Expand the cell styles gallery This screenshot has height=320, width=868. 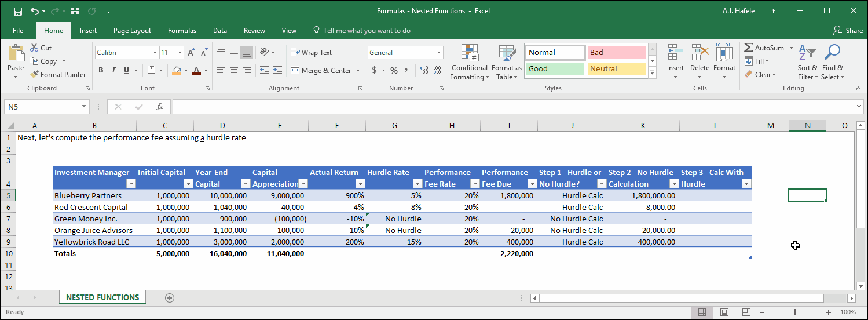tap(652, 73)
